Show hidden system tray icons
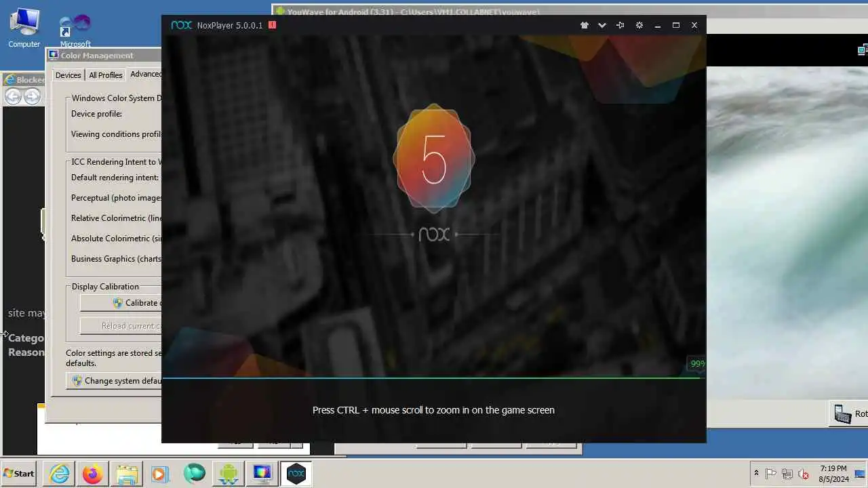This screenshot has height=488, width=868. click(756, 474)
